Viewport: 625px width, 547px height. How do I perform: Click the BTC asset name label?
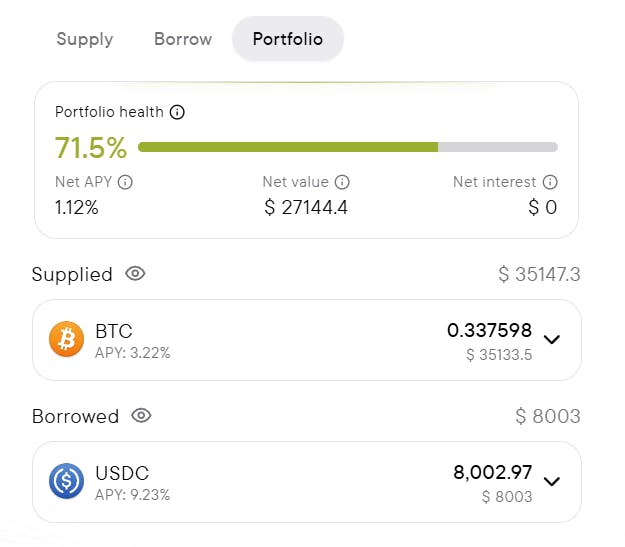pos(114,331)
